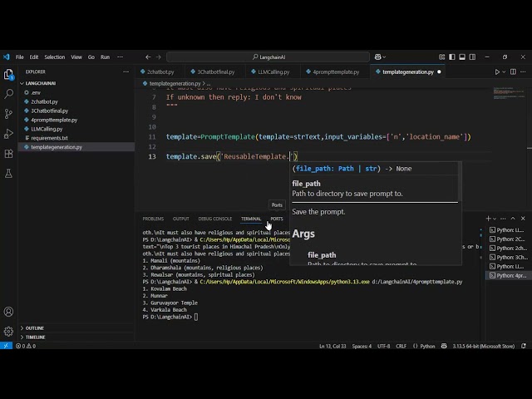Screen dimensions: 532x399
Task: Toggle the primary side bar layout
Action: coord(452,57)
